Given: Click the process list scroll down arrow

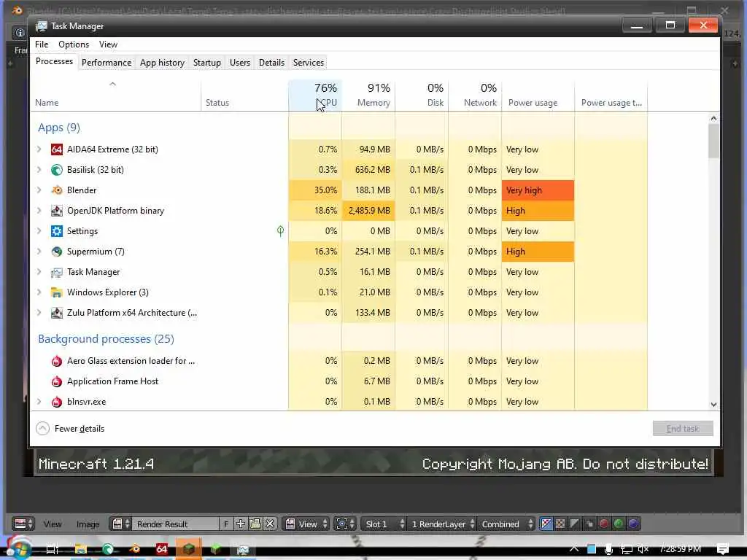Looking at the screenshot, I should (x=713, y=405).
